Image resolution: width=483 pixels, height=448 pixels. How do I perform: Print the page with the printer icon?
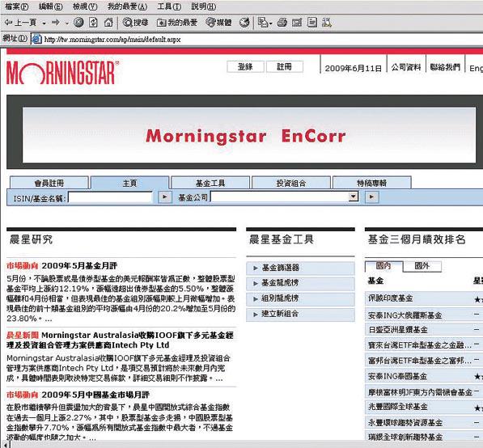click(x=282, y=23)
